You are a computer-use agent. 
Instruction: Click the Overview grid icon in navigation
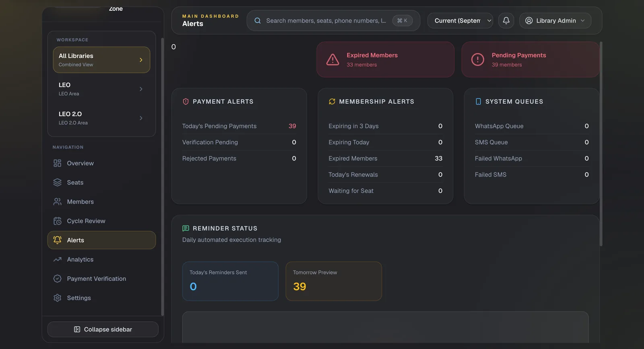click(58, 163)
